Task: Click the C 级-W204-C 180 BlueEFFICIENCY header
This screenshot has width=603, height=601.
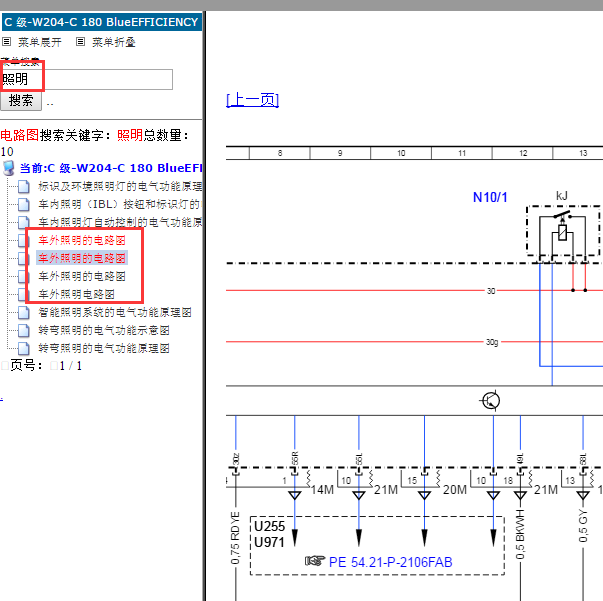Action: point(102,22)
